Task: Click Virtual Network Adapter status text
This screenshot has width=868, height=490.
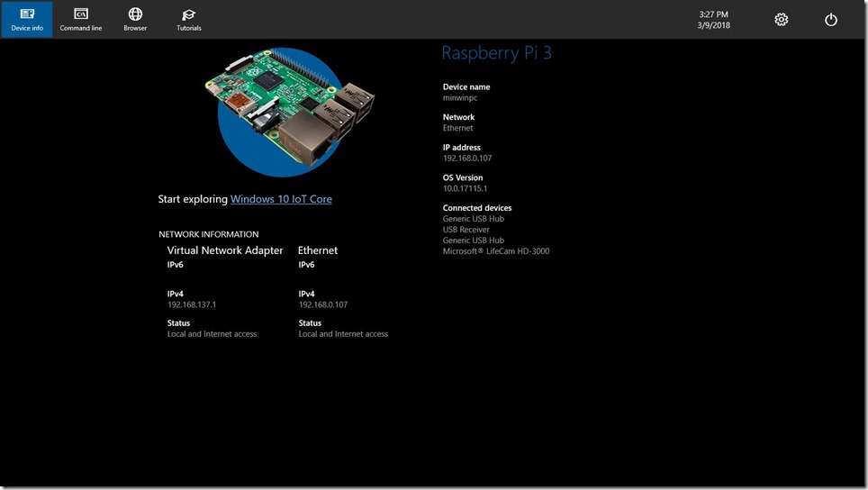Action: [212, 334]
